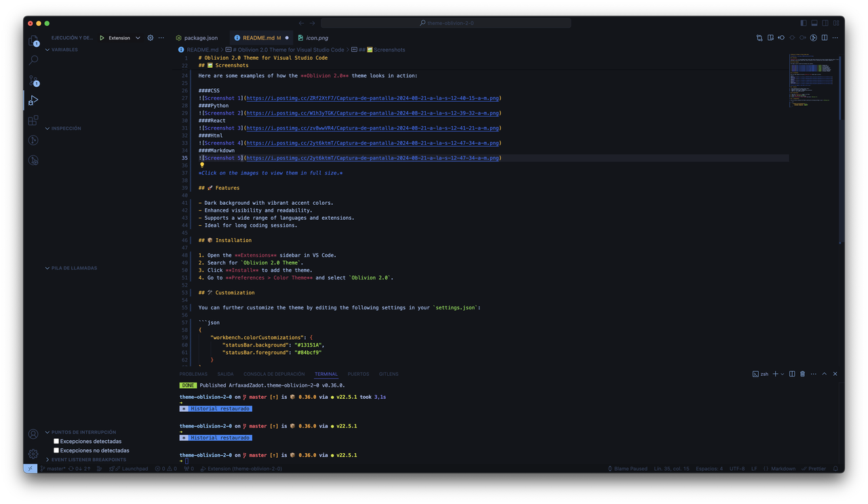Split the editor right

click(x=825, y=38)
